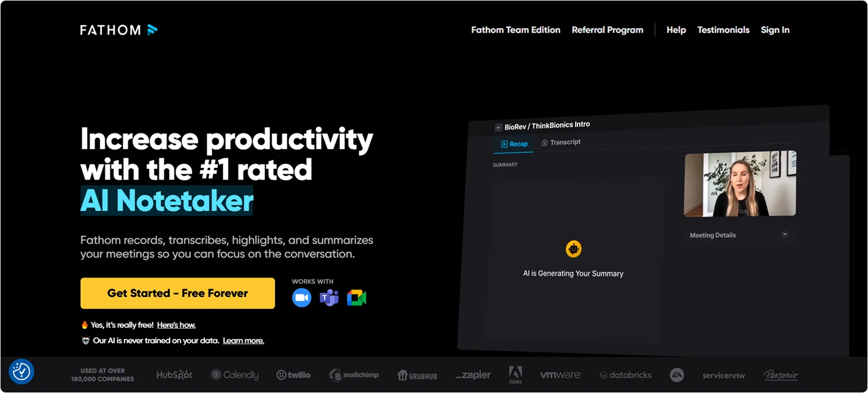Click the "Increase productivity" headline

pyautogui.click(x=227, y=139)
